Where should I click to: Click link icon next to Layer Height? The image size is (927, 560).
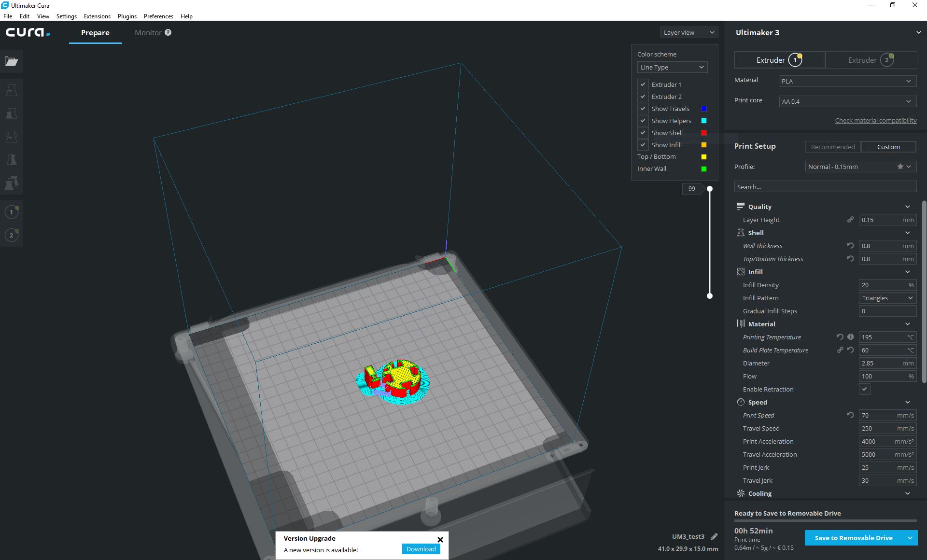(850, 220)
